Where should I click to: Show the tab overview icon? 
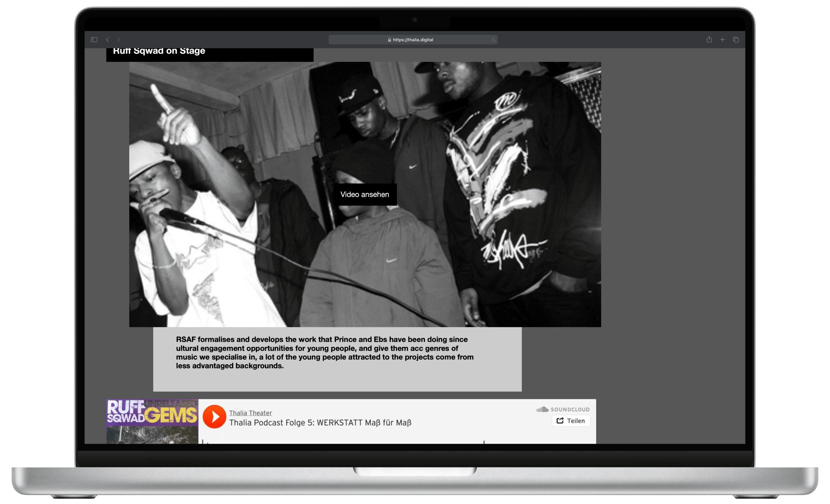point(736,40)
